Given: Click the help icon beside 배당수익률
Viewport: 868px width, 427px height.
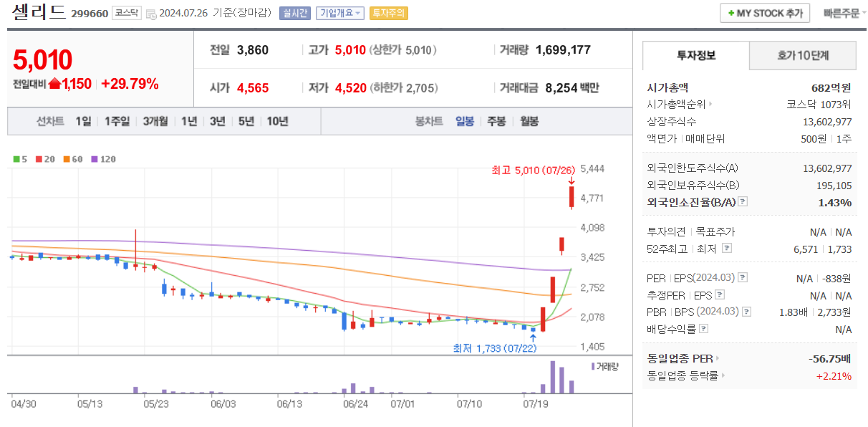Looking at the screenshot, I should [x=703, y=329].
